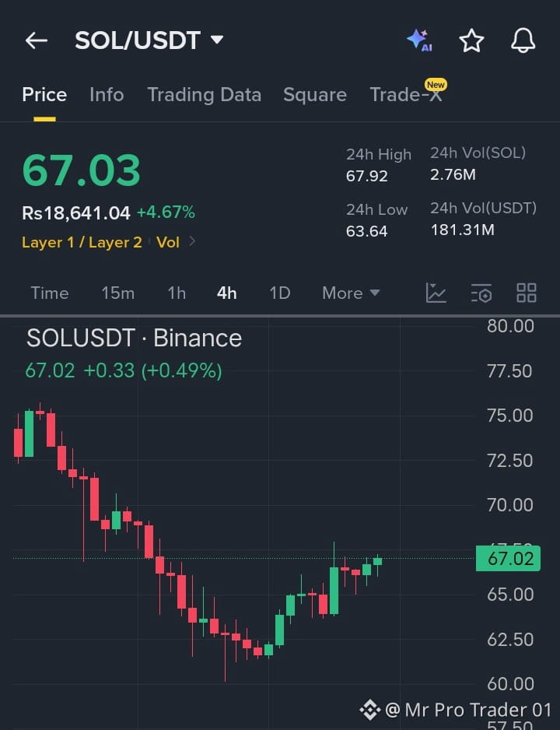Click the 24h Vol(USDT) value 181.31M
This screenshot has height=730, width=560.
(463, 230)
